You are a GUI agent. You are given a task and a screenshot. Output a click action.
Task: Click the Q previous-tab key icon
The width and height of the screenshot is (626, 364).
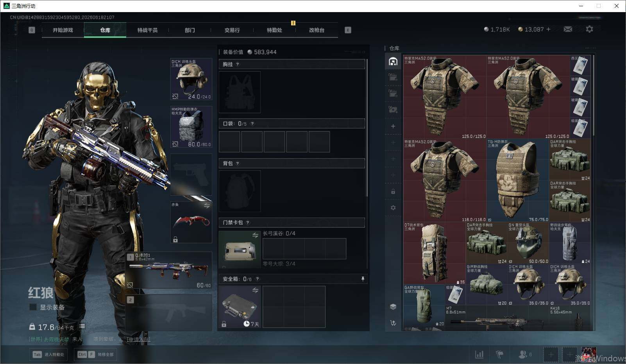click(x=32, y=30)
